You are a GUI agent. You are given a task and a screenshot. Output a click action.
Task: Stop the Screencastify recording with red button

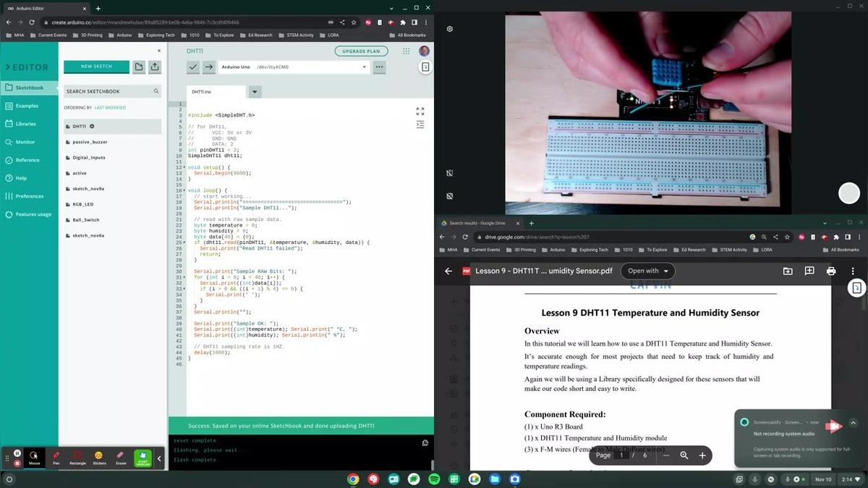pyautogui.click(x=17, y=463)
